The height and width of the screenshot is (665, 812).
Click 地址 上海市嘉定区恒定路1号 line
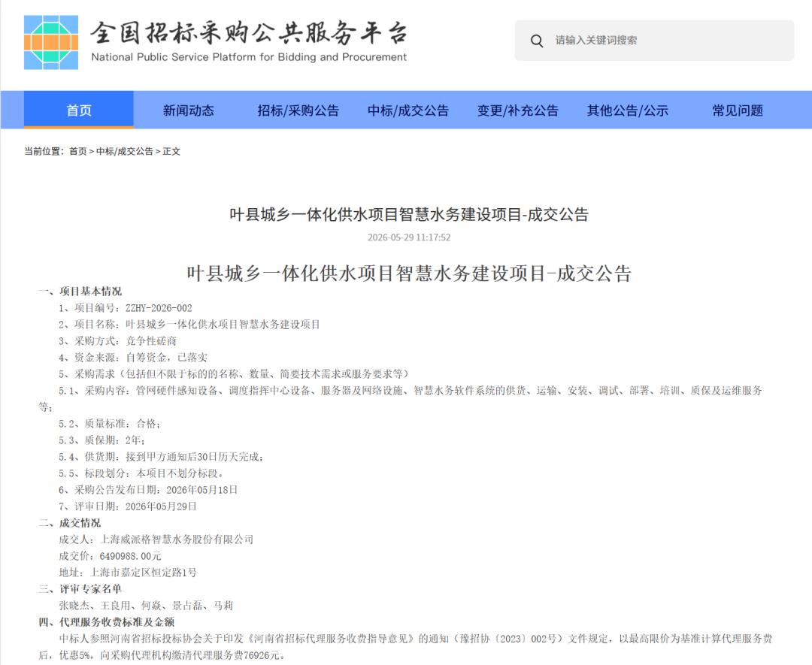tap(128, 573)
